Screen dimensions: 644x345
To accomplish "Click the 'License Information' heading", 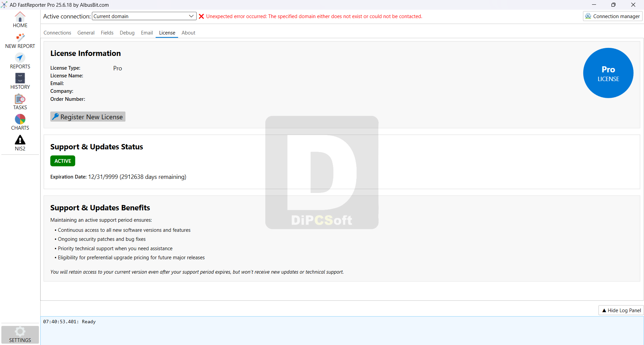I will click(x=86, y=53).
